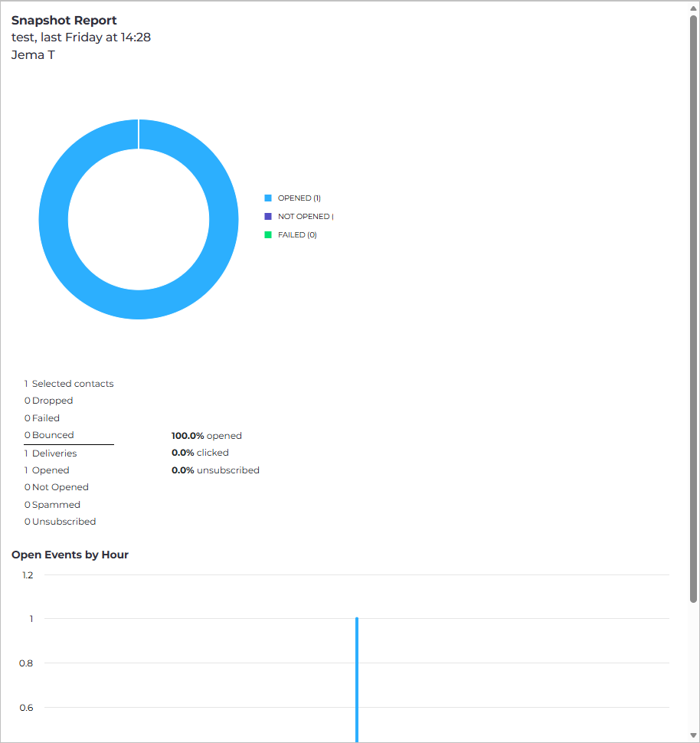Click the 0.6 axis label

coord(26,708)
